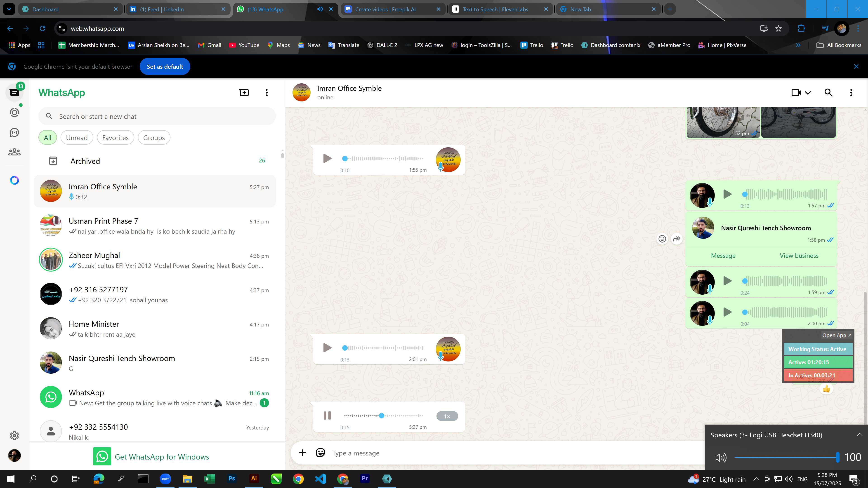The height and width of the screenshot is (488, 868).
Task: Open the Chats icon with 13 badge
Action: [14, 92]
